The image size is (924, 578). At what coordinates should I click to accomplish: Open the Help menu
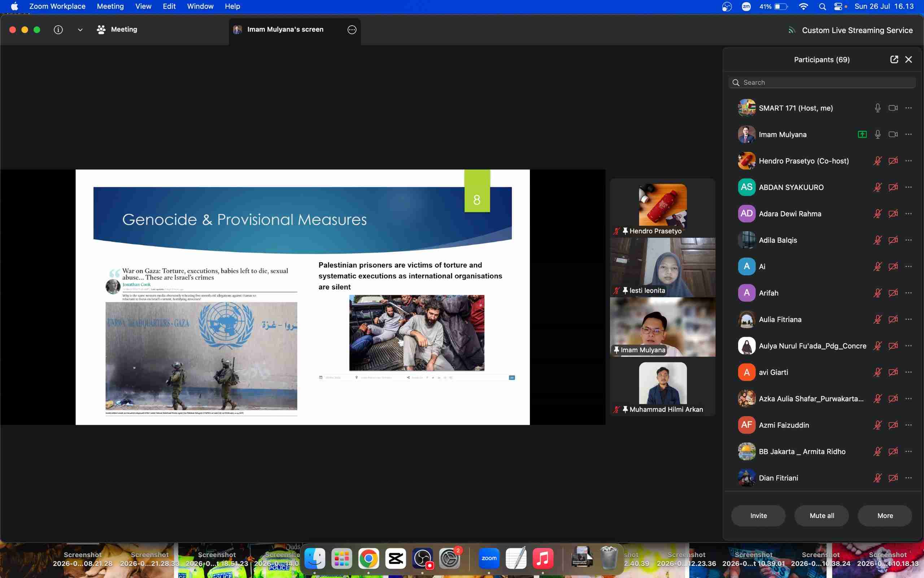point(232,6)
